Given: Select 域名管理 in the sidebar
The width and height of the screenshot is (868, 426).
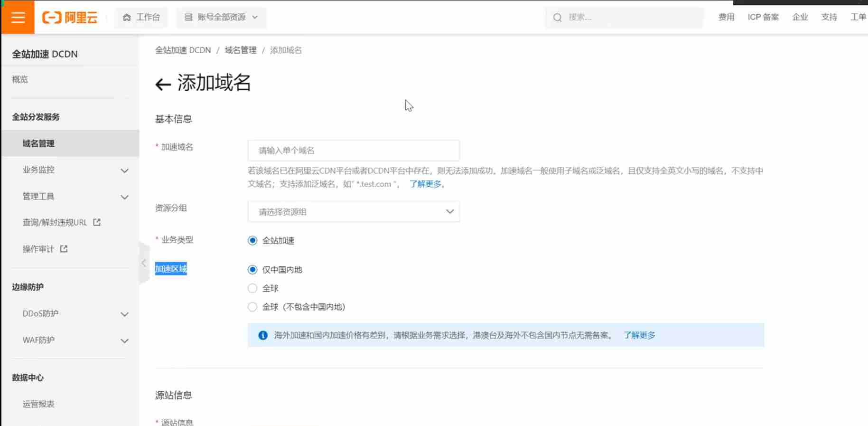Looking at the screenshot, I should (70, 143).
